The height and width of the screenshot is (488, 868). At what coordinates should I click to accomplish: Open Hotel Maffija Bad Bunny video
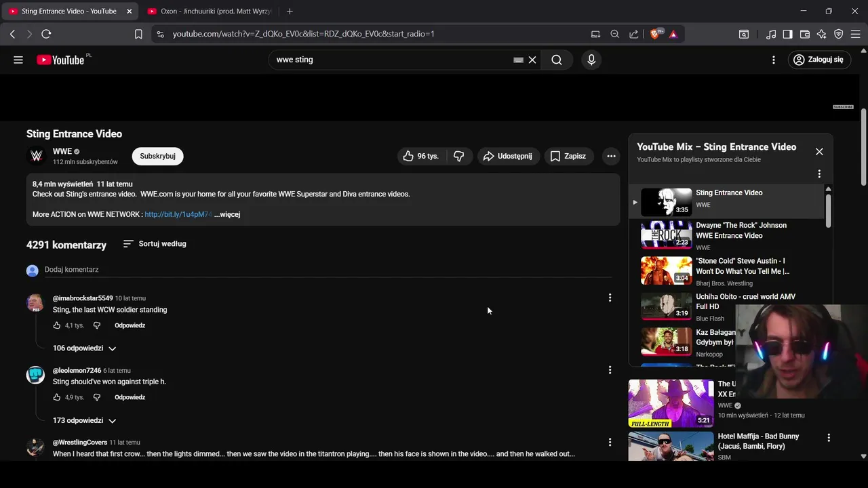click(x=758, y=441)
